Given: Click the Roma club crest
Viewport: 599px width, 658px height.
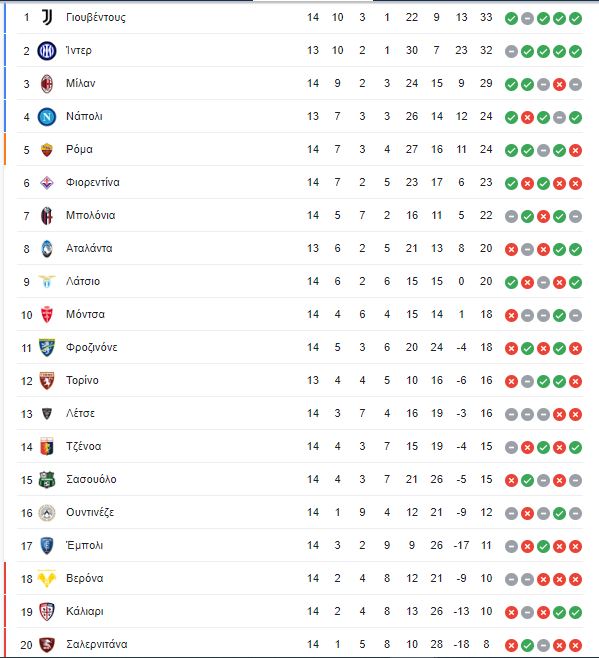Looking at the screenshot, I should point(47,150).
